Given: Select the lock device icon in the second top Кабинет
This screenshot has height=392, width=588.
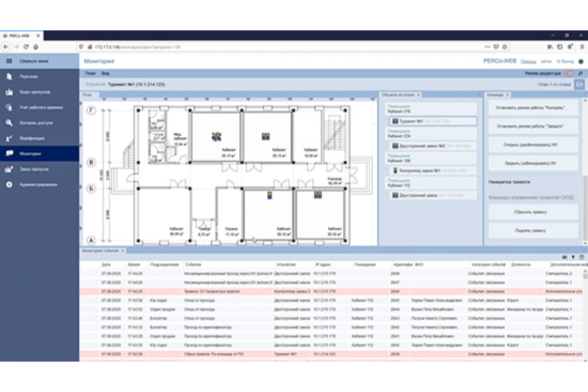Looking at the screenshot, I should (266, 136).
